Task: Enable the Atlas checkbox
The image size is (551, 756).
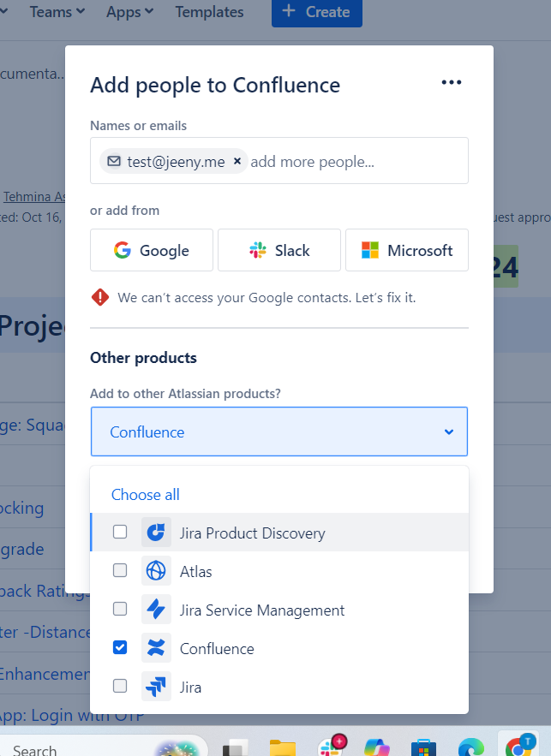Action: point(120,571)
